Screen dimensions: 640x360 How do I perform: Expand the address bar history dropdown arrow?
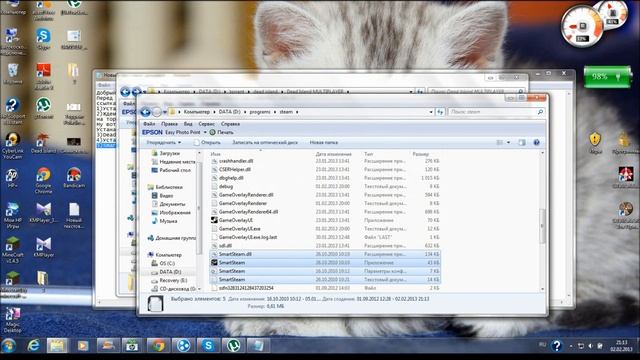(x=431, y=112)
